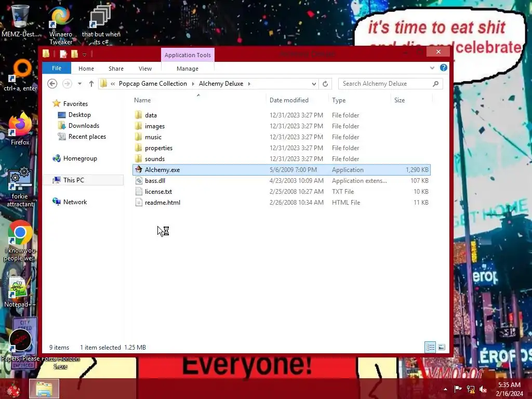This screenshot has height=399, width=532.
Task: Expand breadcrumb arrow after Alchemy Deluxe
Action: click(x=249, y=84)
